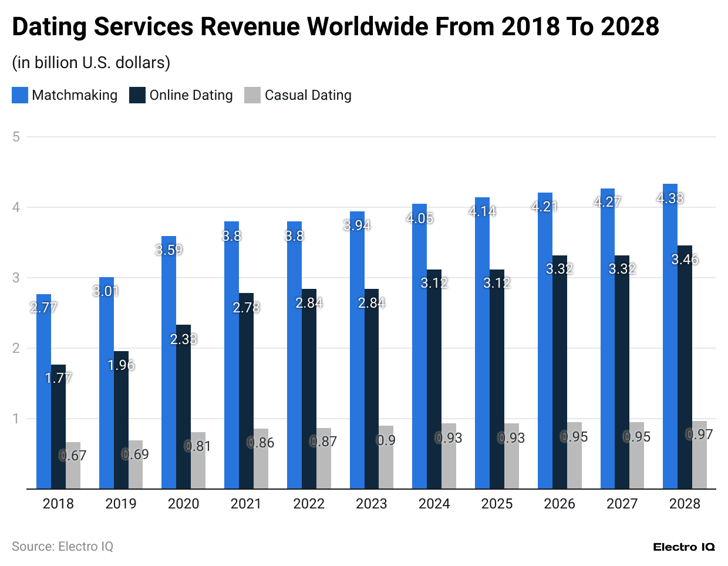Click the 3.94 value label on 2023 bar

click(x=356, y=225)
